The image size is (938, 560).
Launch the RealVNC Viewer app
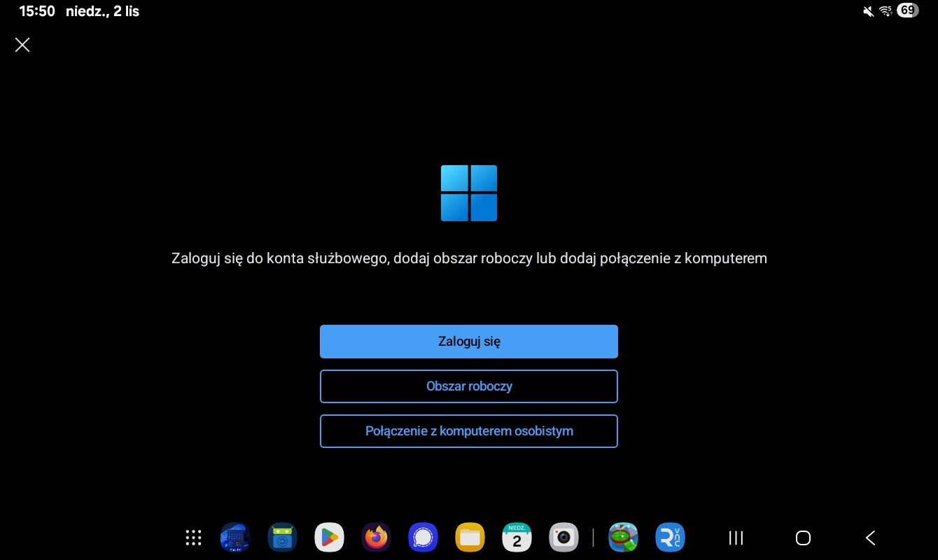(x=670, y=538)
